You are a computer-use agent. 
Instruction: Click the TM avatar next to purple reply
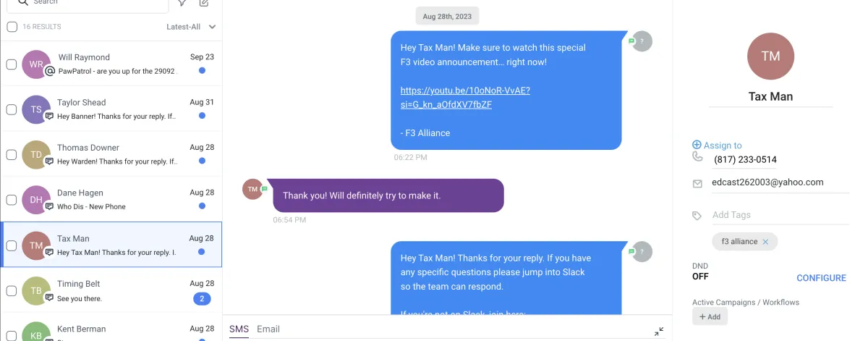[x=252, y=189]
